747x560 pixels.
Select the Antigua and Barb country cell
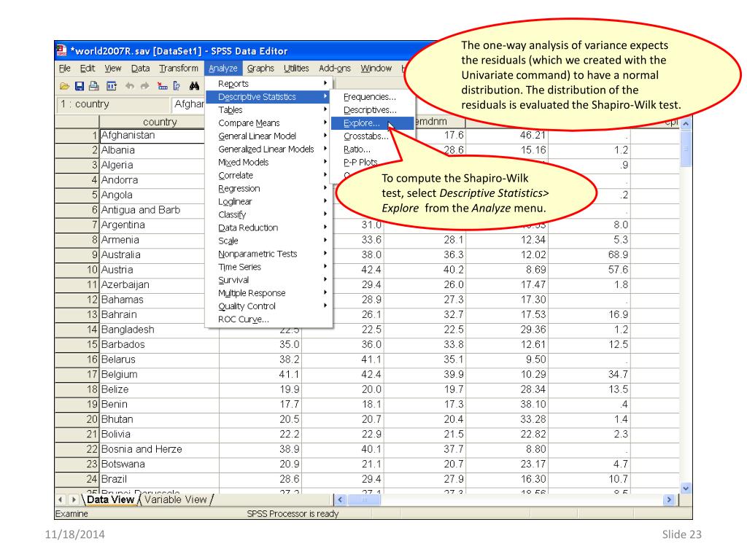pyautogui.click(x=152, y=210)
